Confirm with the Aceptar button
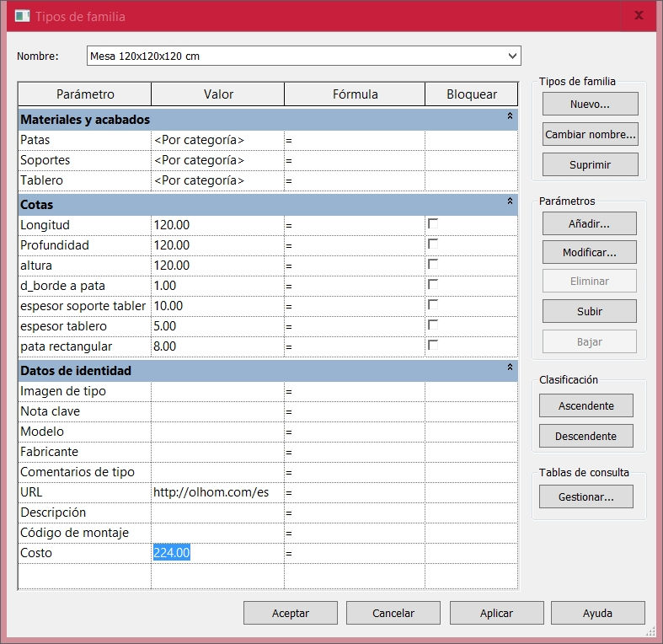The height and width of the screenshot is (644, 663). 291,613
